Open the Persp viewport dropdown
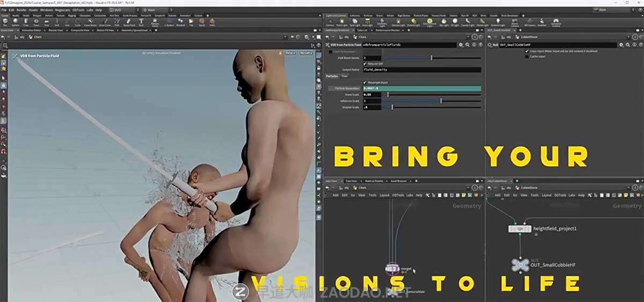This screenshot has height=302, width=644. 290,53
